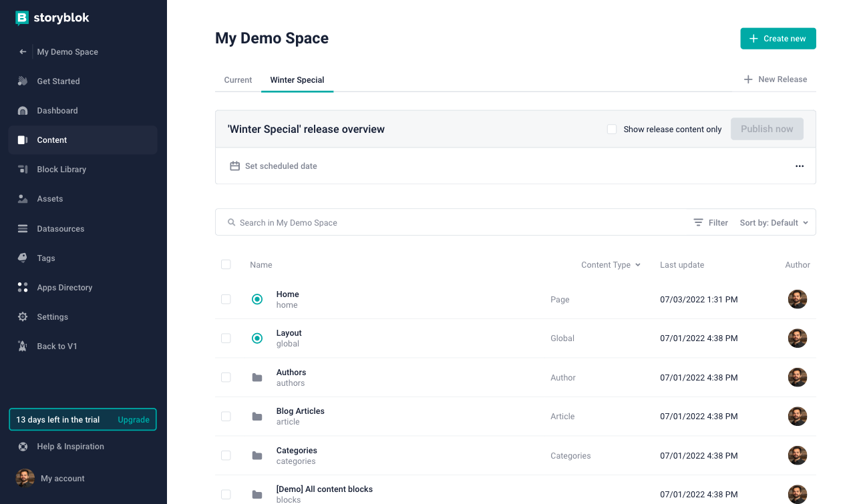Open the Layout story name
This screenshot has height=504, width=863.
(x=289, y=332)
